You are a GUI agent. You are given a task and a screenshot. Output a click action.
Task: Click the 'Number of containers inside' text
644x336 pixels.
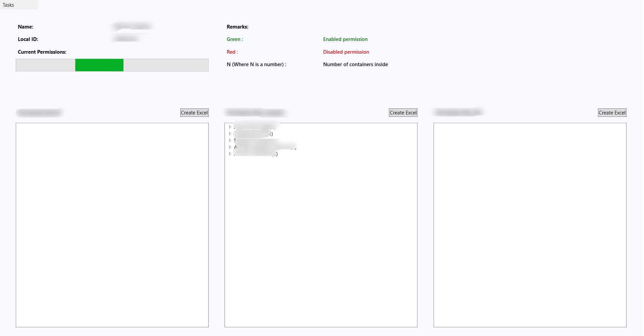355,64
